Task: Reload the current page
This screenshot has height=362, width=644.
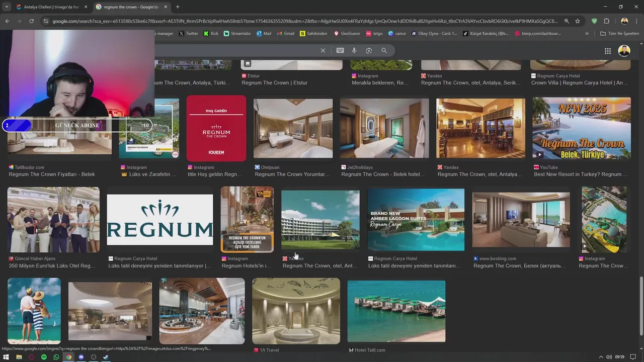Action: tap(31, 21)
